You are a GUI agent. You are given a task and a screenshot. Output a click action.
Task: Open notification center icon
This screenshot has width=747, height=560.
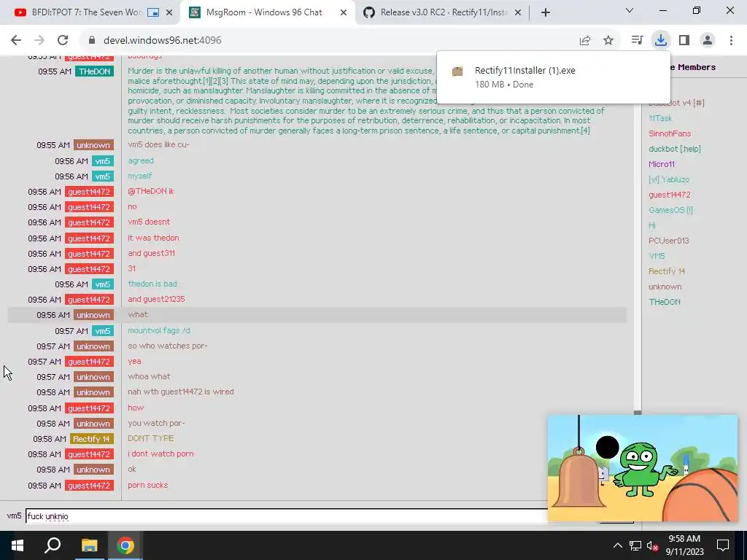(x=723, y=545)
